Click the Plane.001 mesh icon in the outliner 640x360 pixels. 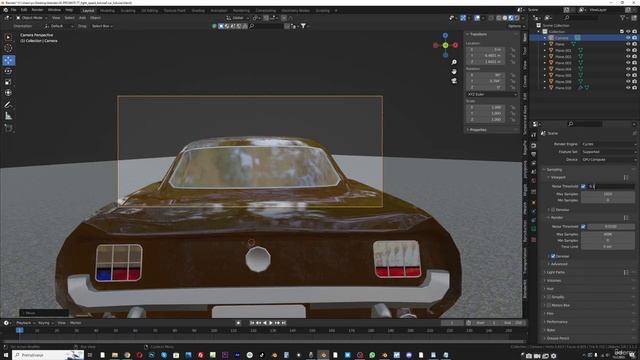(x=551, y=50)
